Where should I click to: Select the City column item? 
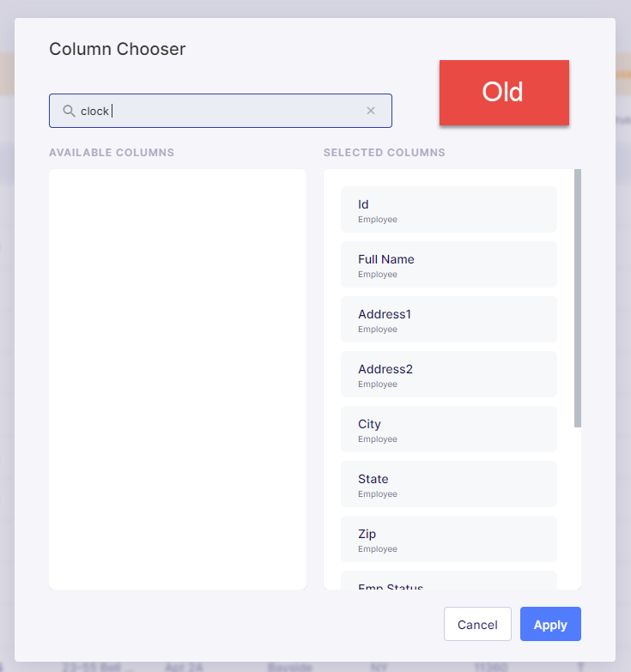[x=449, y=429]
